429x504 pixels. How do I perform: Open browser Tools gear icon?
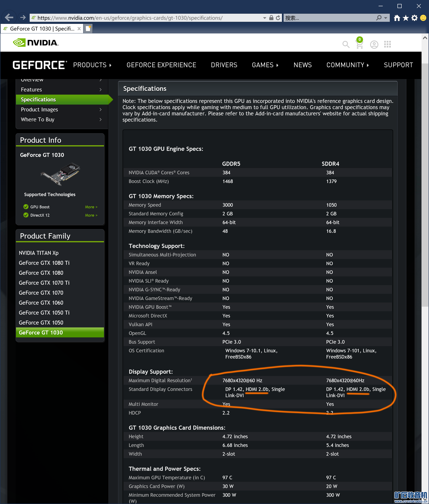point(414,18)
